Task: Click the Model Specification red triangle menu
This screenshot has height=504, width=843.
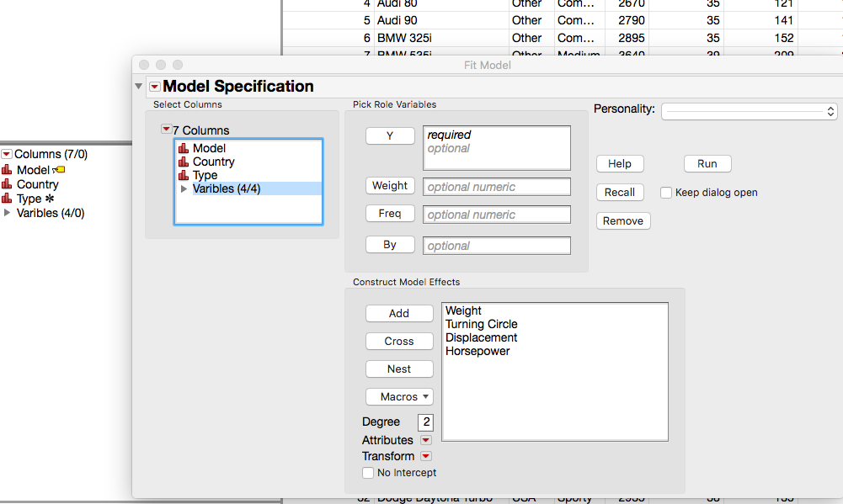Action: click(x=154, y=87)
